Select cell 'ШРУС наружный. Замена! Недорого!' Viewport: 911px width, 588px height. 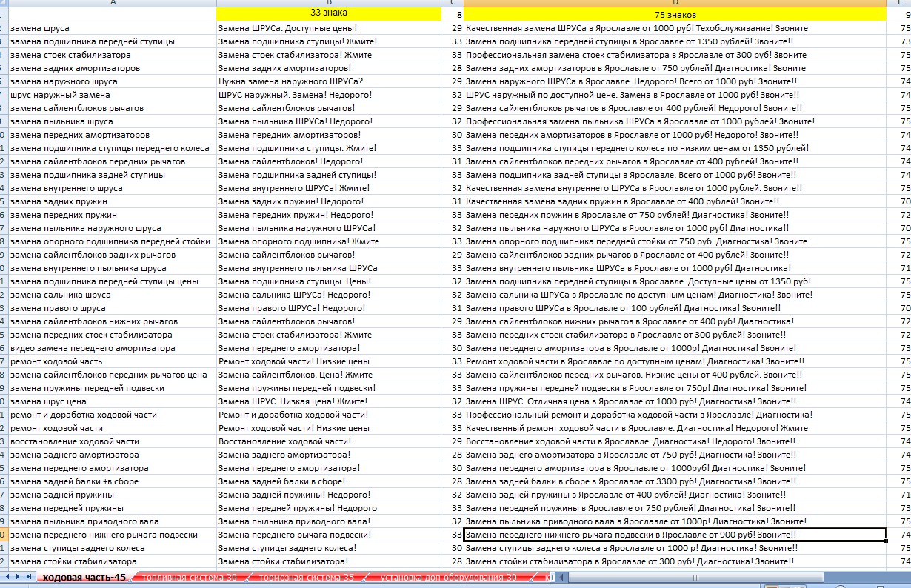[x=327, y=95]
